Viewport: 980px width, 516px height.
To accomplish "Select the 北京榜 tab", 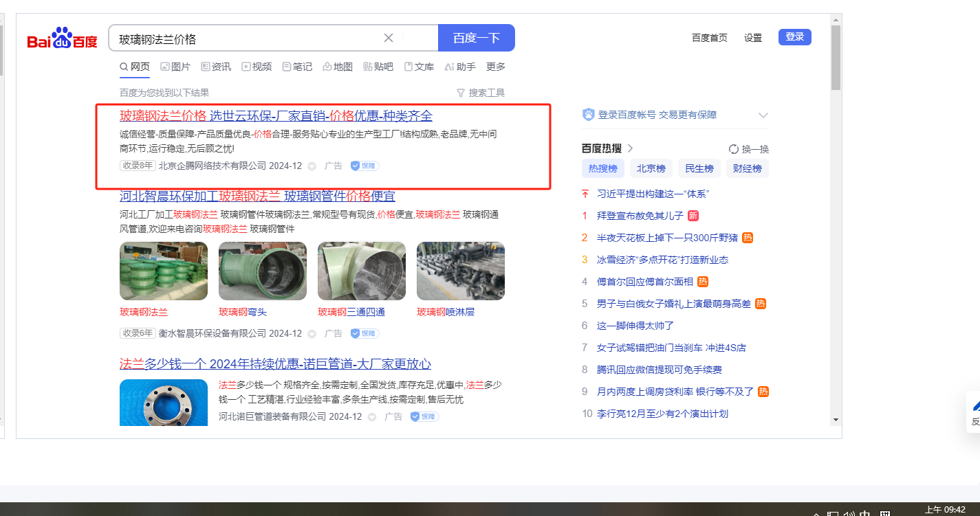I will click(651, 168).
